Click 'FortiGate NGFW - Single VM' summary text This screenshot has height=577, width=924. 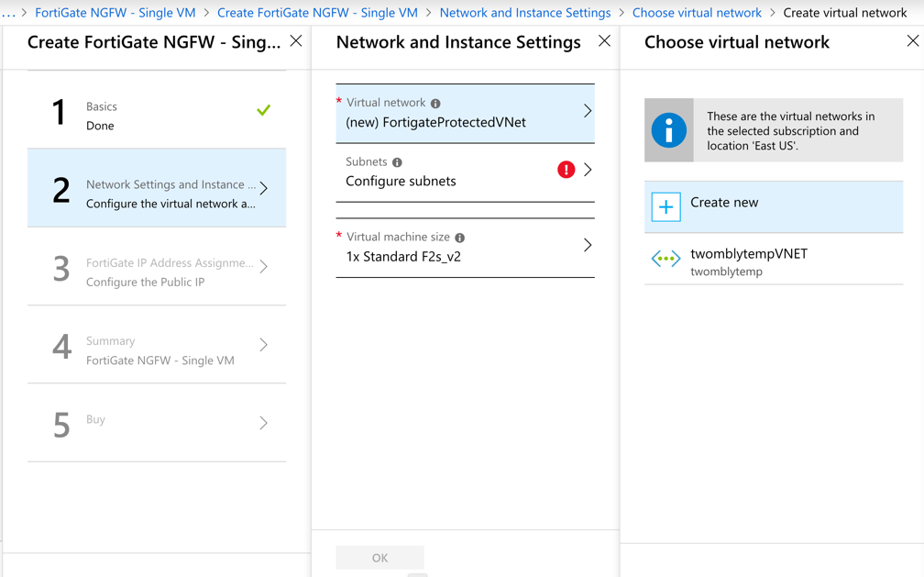coord(159,361)
